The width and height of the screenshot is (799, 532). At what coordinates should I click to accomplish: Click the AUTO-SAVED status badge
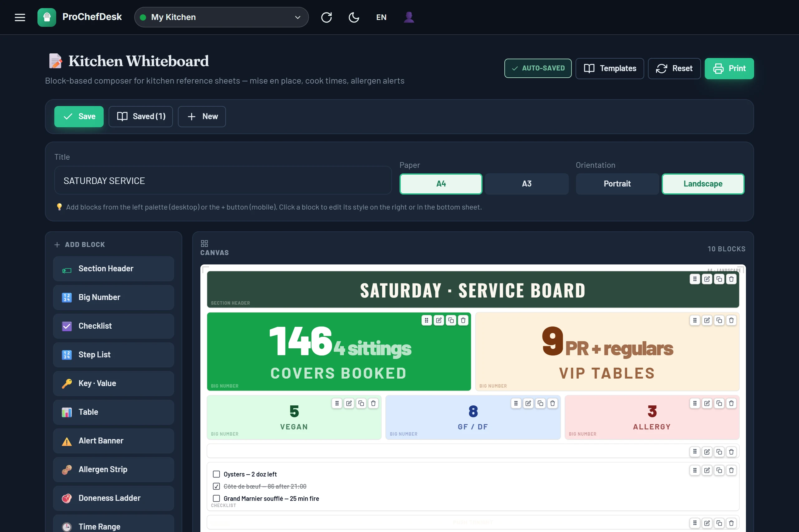click(538, 68)
